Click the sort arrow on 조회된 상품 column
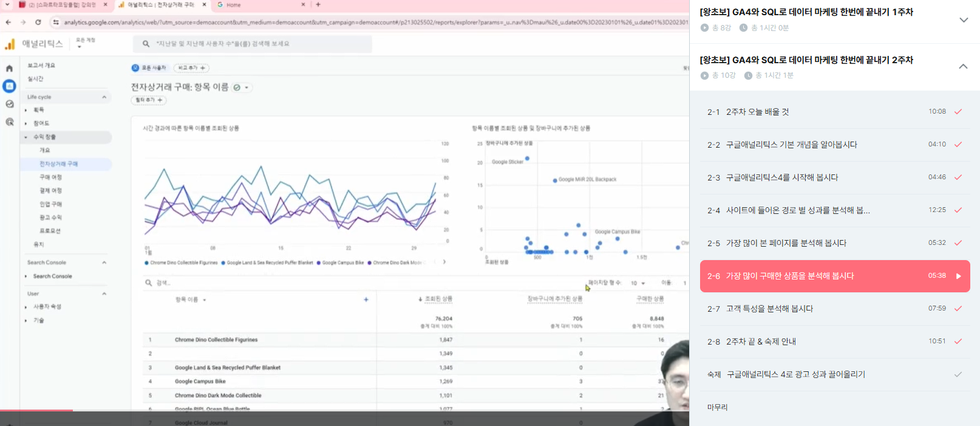 point(420,299)
